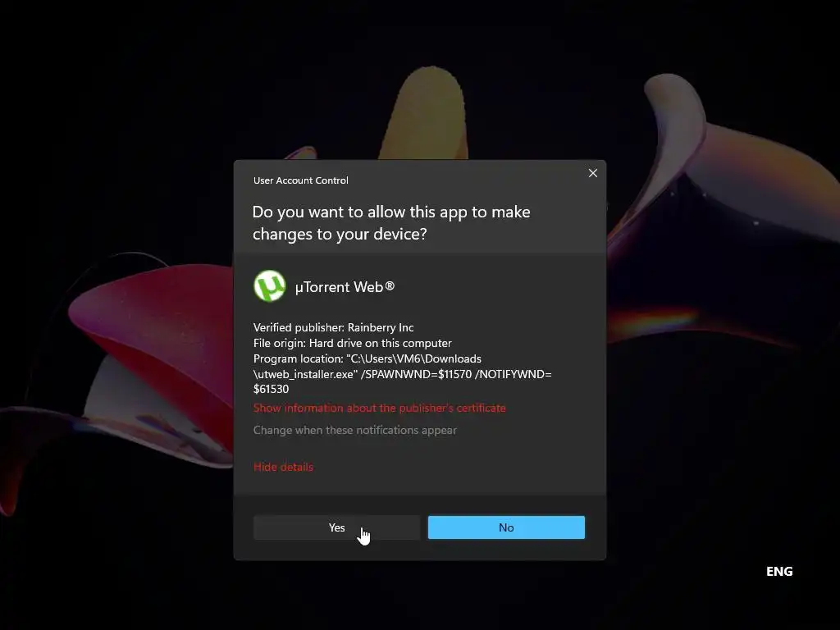Viewport: 840px width, 630px height.
Task: Click the User Account Control title text
Action: click(x=300, y=180)
